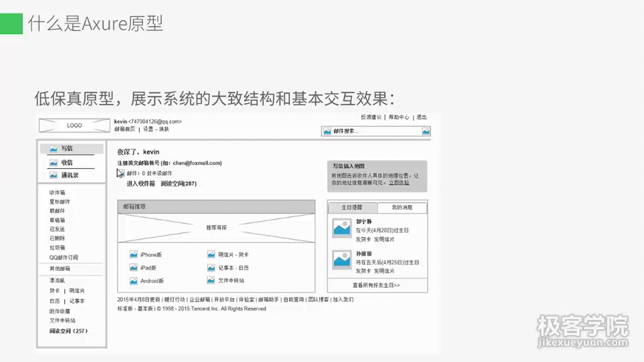Click the image icon beside 写信
Viewport: 644px width, 362px height.
pos(54,148)
